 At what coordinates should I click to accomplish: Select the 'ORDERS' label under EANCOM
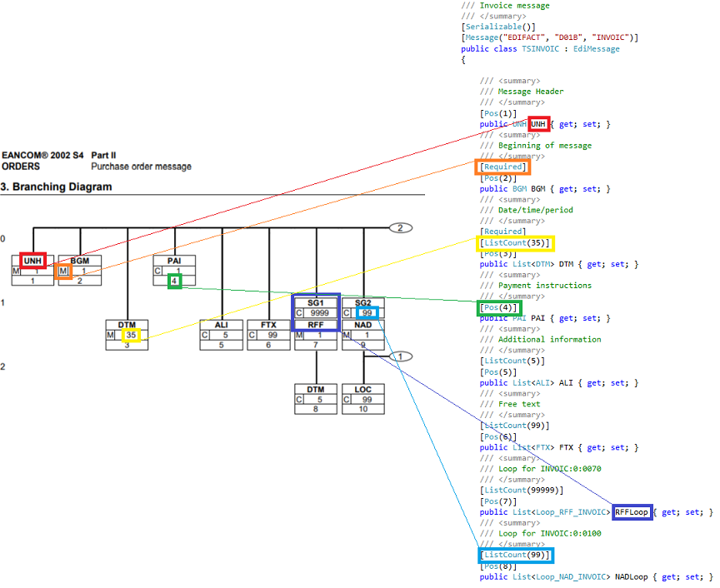[x=21, y=167]
